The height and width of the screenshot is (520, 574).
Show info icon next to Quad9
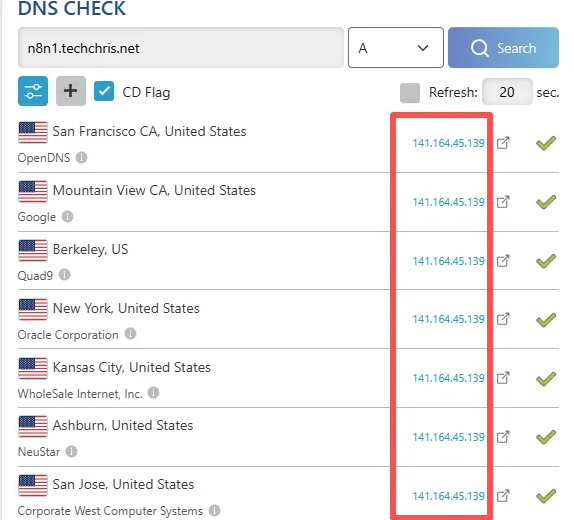64,274
